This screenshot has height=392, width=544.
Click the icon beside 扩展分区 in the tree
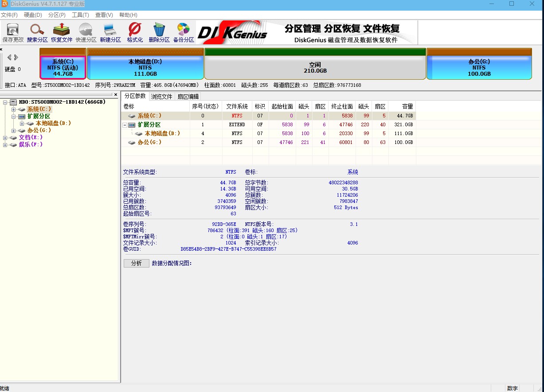point(22,116)
